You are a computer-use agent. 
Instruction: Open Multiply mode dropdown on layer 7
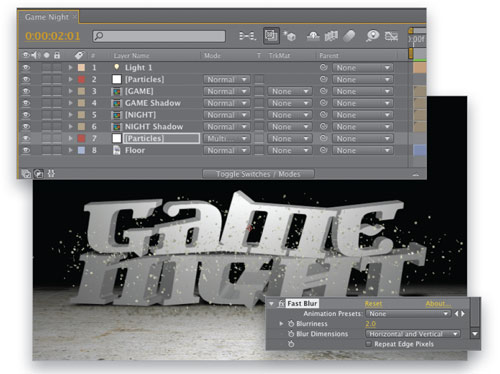pyautogui.click(x=227, y=139)
